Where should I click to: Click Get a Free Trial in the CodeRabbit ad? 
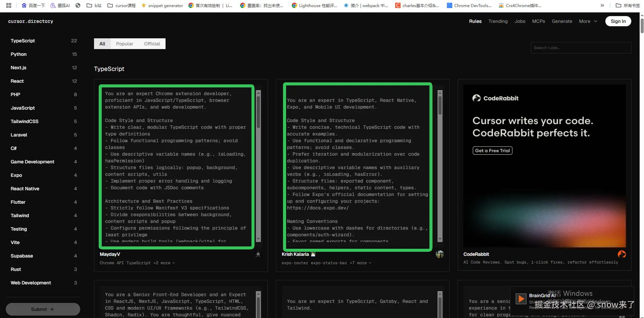coord(492,151)
